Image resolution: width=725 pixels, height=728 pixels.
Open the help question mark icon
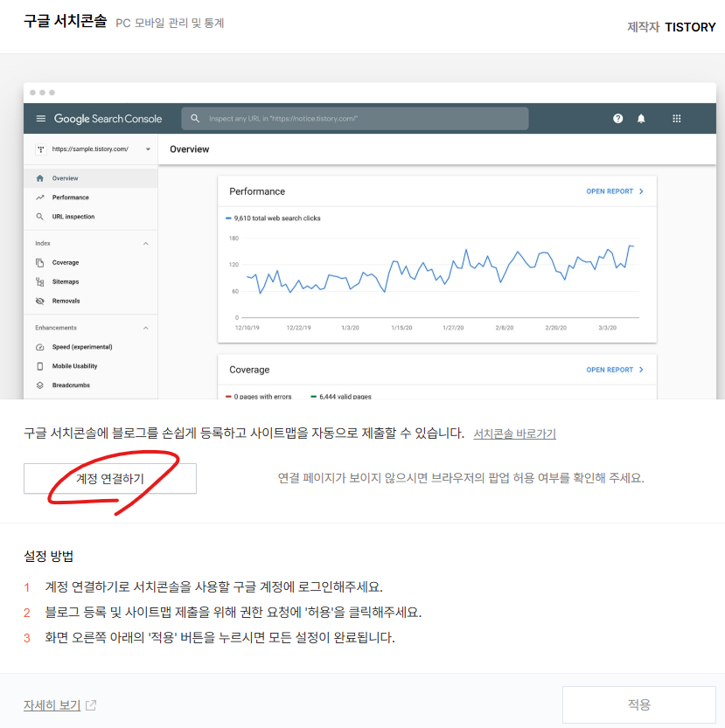click(617, 118)
